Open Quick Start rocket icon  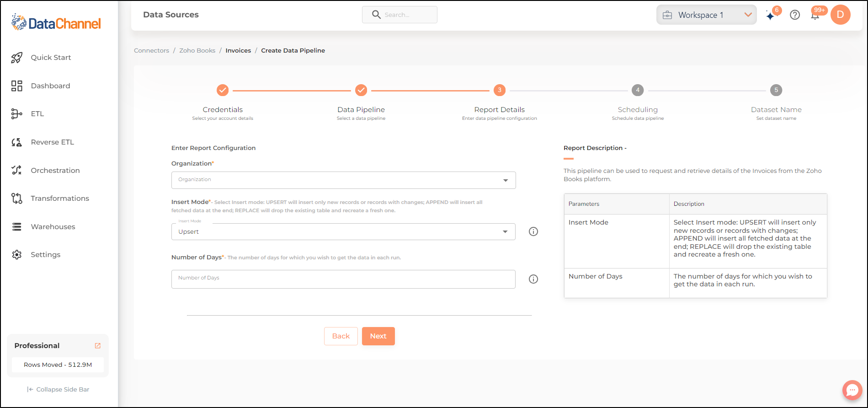pos(17,58)
